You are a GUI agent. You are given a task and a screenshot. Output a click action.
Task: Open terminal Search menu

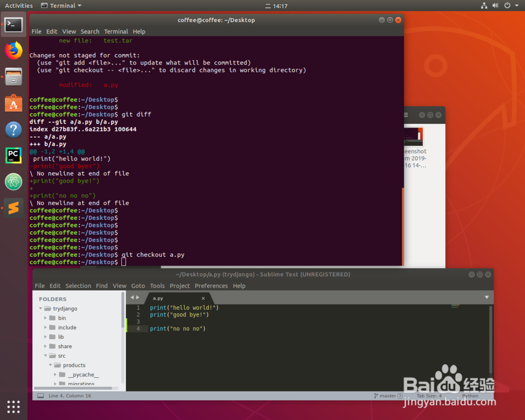click(90, 31)
